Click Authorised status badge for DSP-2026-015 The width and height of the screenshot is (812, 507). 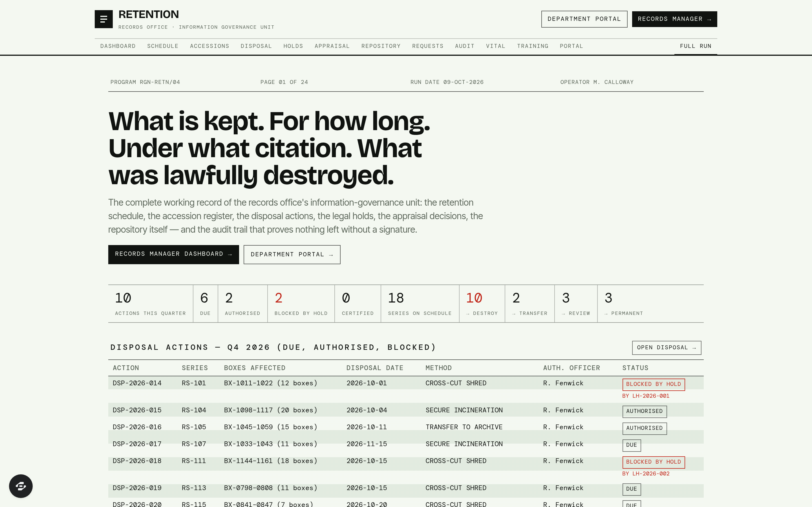644,412
